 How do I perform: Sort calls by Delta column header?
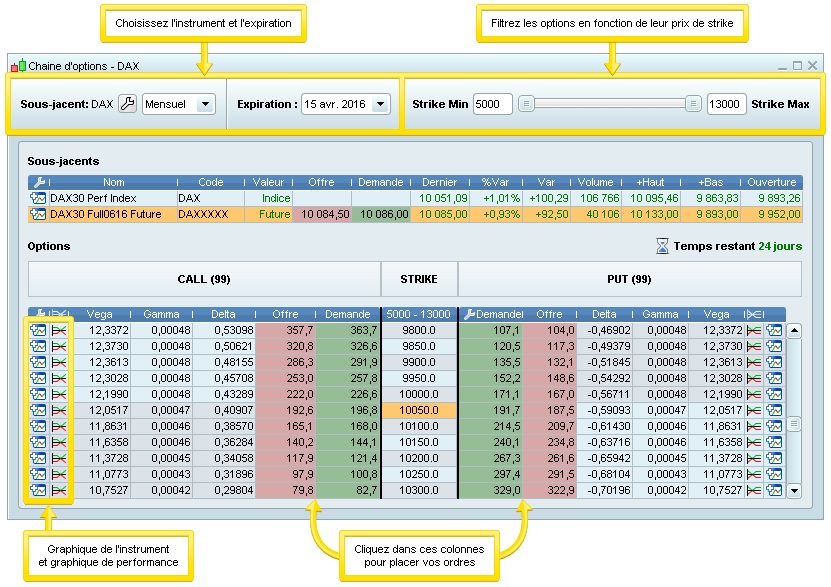coord(223,314)
